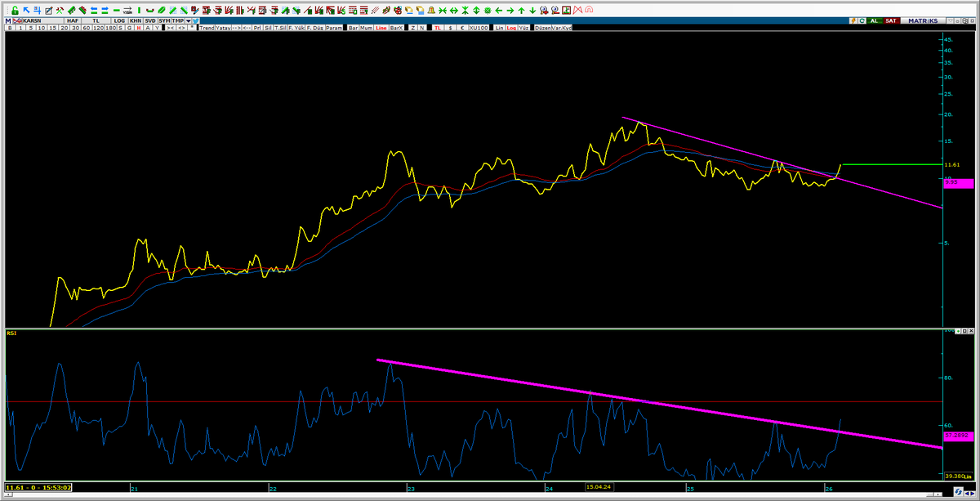
Task: Click the zoom in magnifier icon
Action: (x=543, y=11)
